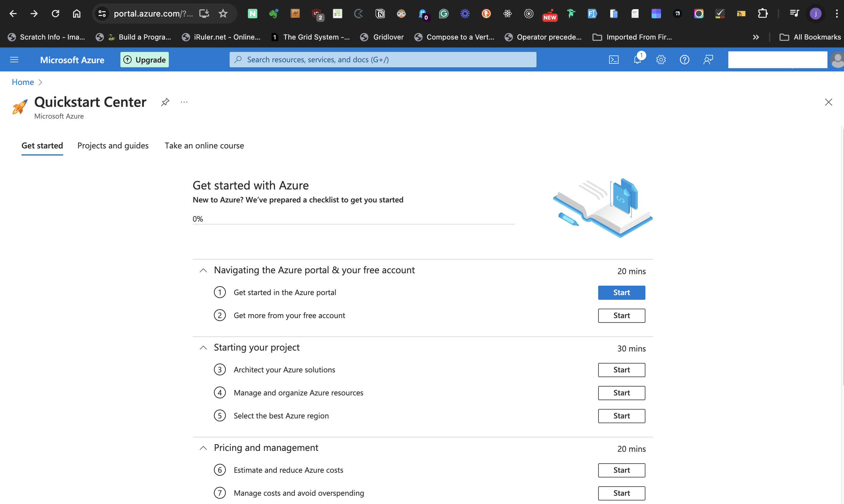
Task: Open the Azure help menu
Action: 684,59
